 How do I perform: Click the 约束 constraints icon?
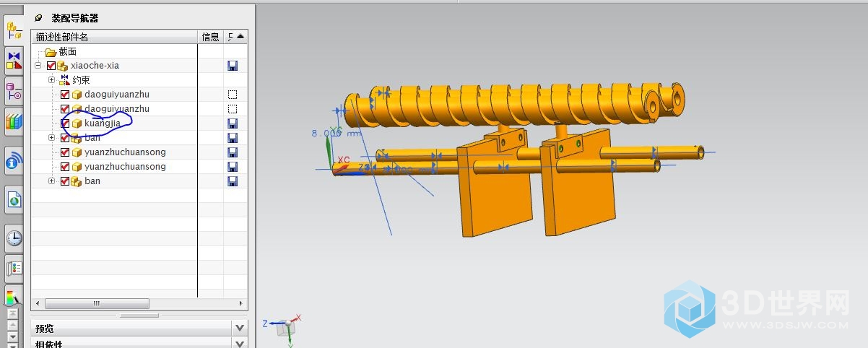(64, 80)
